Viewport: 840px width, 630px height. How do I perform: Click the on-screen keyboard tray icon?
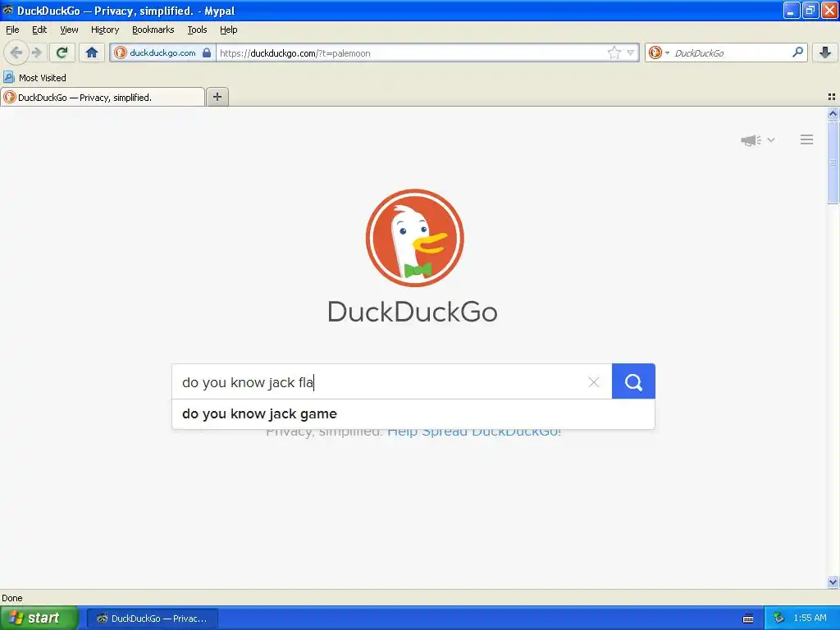tap(748, 619)
